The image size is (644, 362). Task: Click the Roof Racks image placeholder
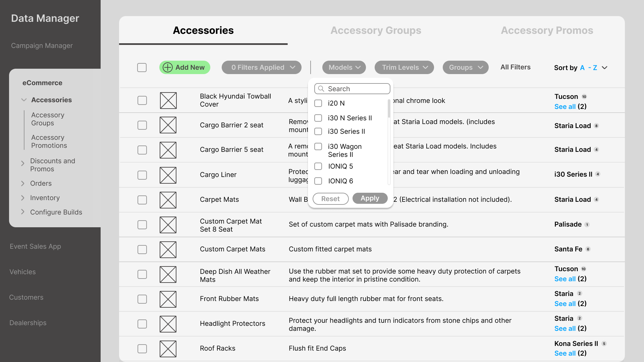[168, 349]
